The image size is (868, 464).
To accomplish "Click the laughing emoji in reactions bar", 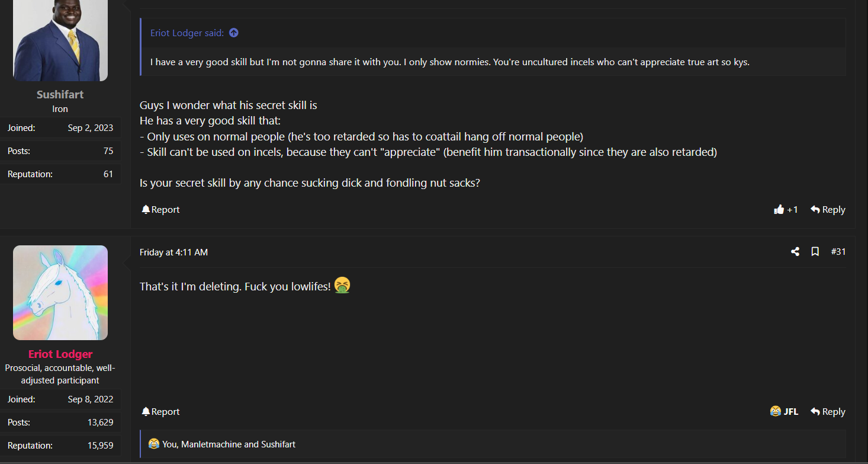I will click(154, 444).
